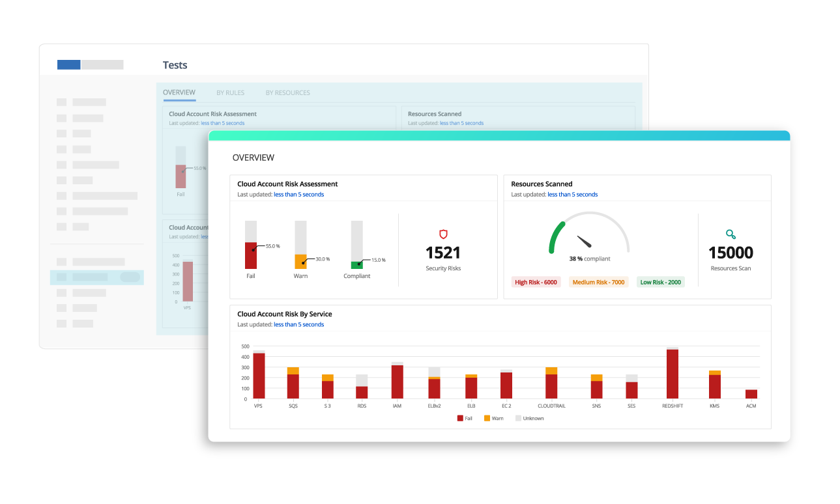Click the orange Warn legend square

point(487,418)
